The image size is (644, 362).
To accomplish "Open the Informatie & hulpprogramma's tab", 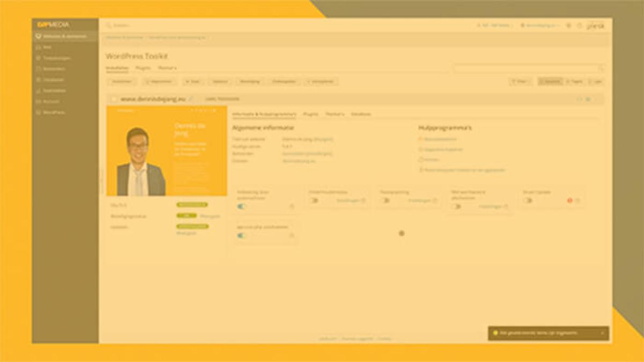I will click(264, 114).
